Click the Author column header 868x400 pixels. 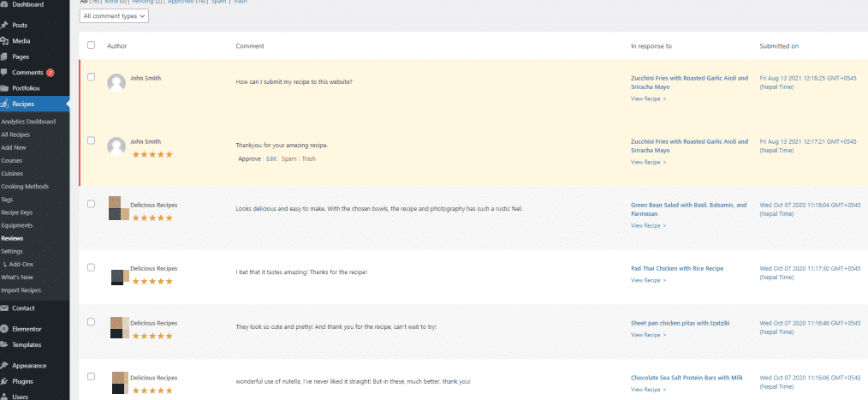116,46
